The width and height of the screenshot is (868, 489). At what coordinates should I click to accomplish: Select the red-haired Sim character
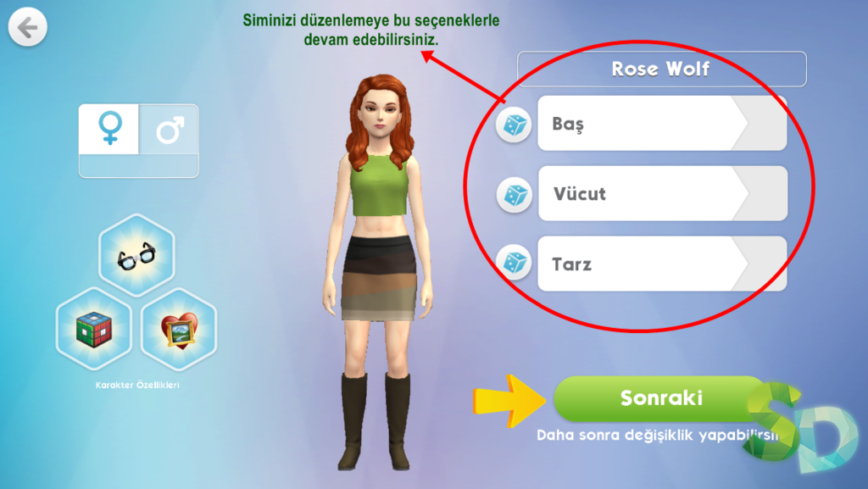pyautogui.click(x=378, y=271)
